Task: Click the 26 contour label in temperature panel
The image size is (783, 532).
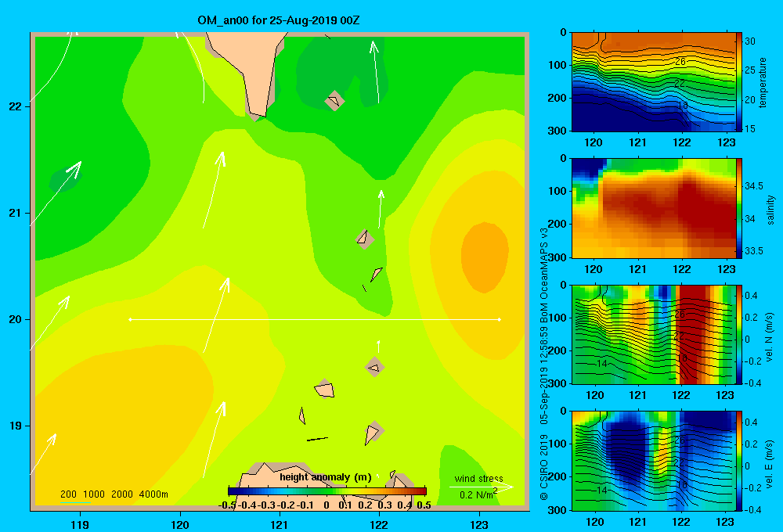Action: click(x=680, y=62)
